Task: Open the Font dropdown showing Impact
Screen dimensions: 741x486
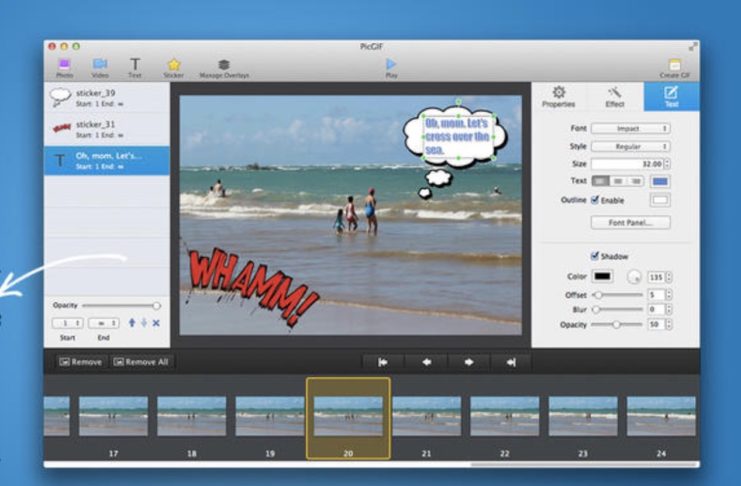Action: click(x=630, y=129)
